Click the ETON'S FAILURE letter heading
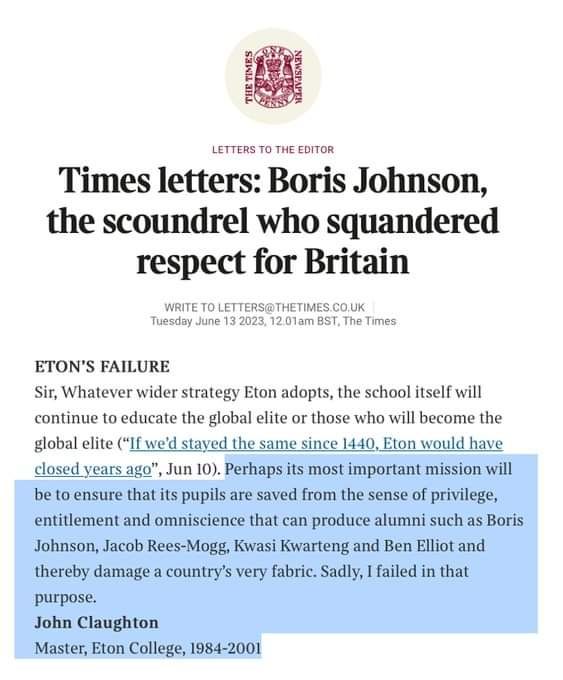Image resolution: width=563 pixels, height=680 pixels. (x=102, y=367)
